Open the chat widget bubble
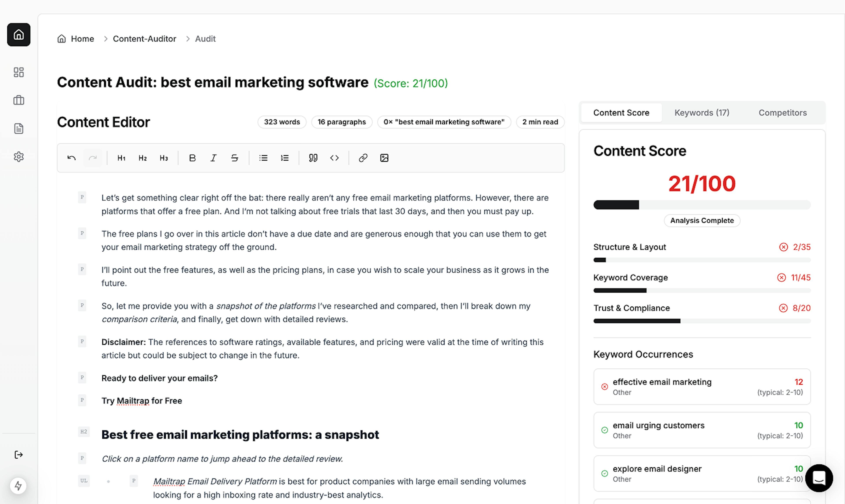845x504 pixels. 819,478
